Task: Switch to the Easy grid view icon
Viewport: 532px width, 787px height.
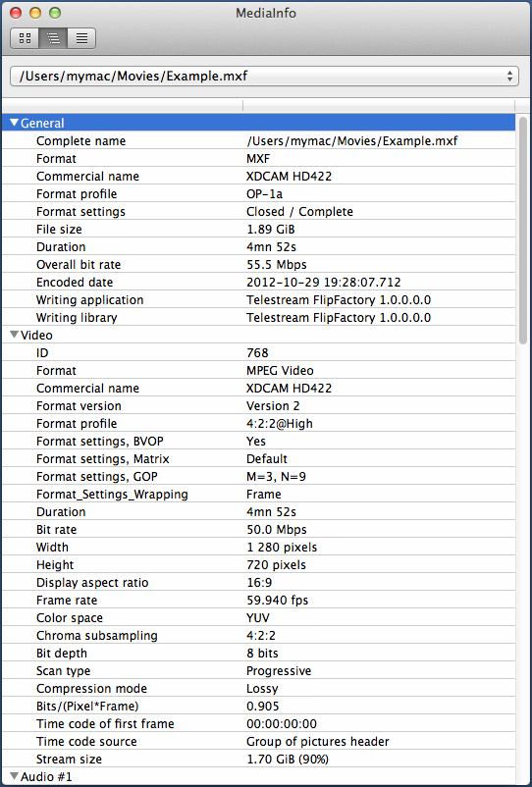Action: [26, 38]
